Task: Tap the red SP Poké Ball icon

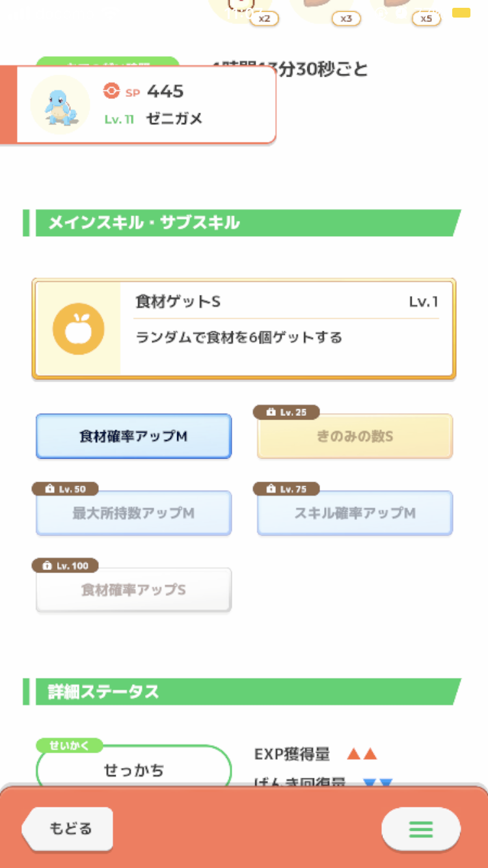Action: pyautogui.click(x=111, y=92)
